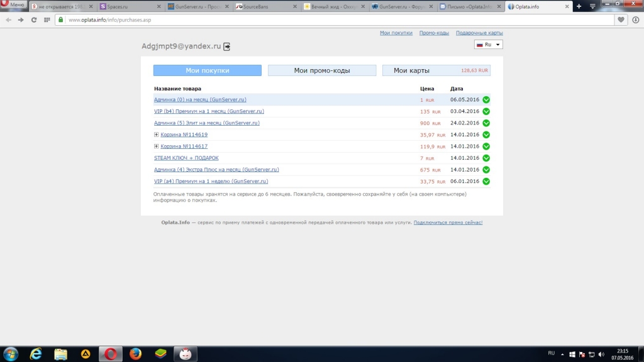Open the SourceBans browser tab
Viewport: 644px width, 362px height.
(x=264, y=6)
